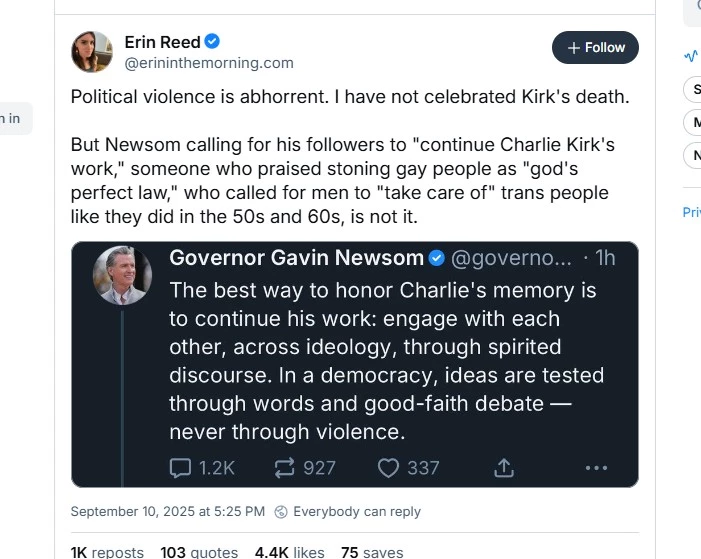The width and height of the screenshot is (701, 559).
Task: View the 4.4K likes list
Action: [290, 552]
